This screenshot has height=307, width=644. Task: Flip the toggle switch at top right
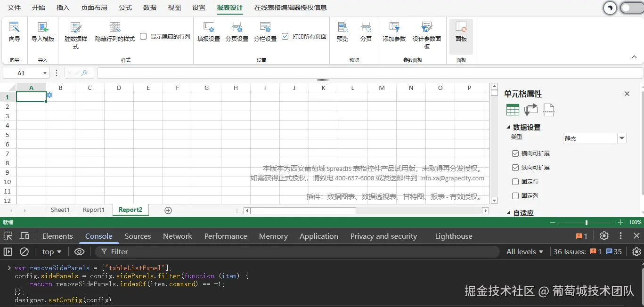(632, 8)
